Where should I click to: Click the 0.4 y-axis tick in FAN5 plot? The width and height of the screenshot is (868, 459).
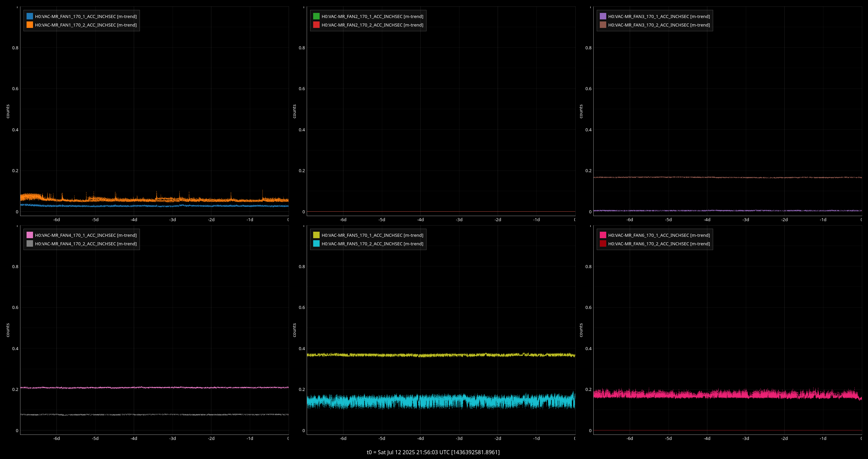click(x=302, y=349)
